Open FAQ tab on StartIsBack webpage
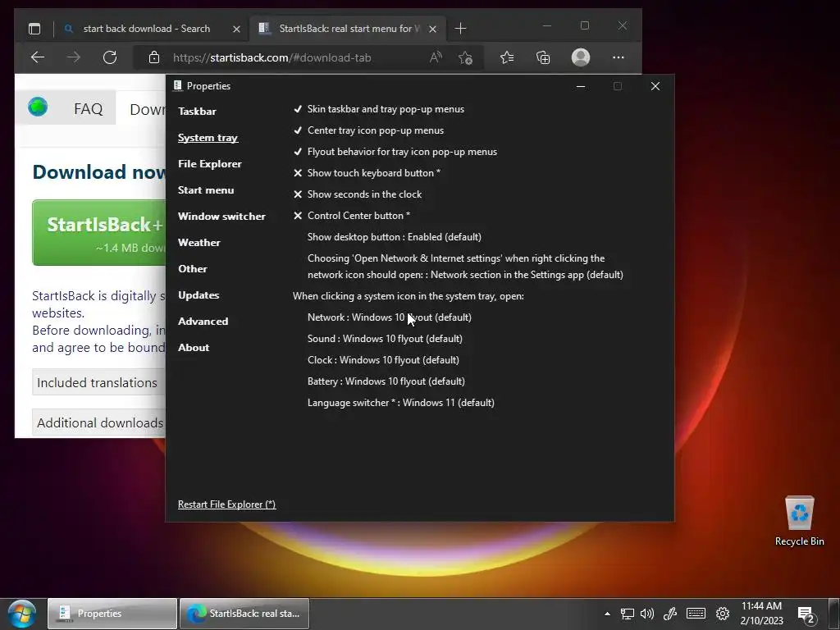 89,109
